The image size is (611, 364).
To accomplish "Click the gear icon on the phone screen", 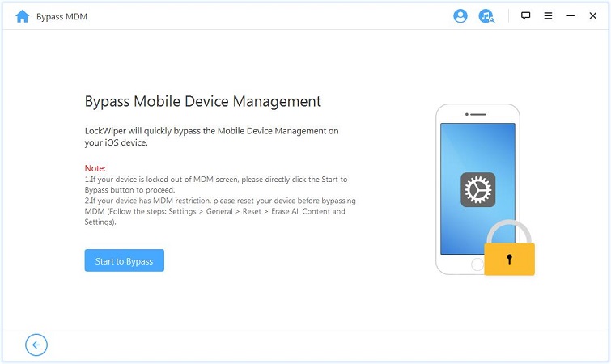I will (x=477, y=189).
